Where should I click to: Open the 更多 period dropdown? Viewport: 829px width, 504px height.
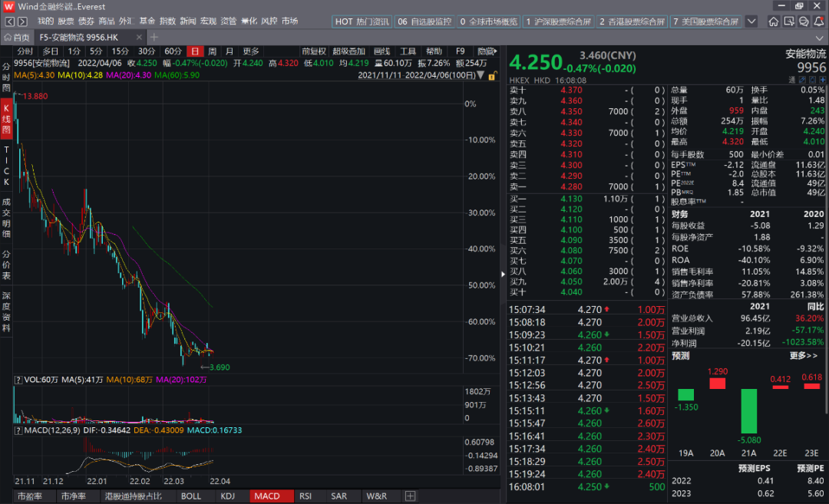tap(250, 51)
